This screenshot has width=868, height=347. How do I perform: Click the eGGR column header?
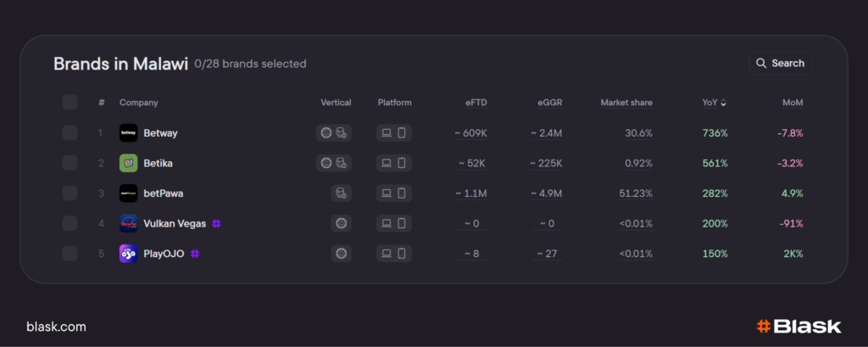[x=549, y=103]
